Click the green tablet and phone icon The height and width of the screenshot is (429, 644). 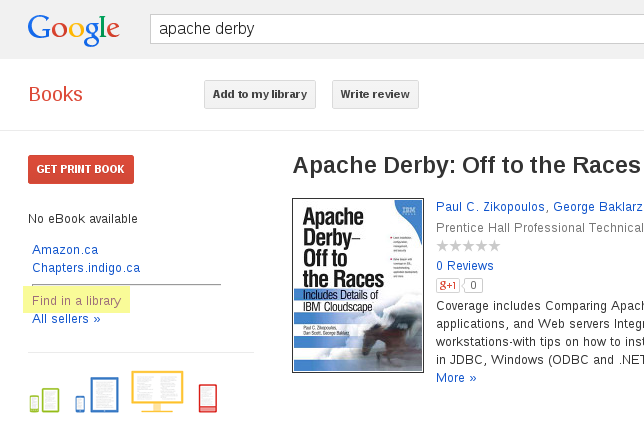click(x=44, y=400)
